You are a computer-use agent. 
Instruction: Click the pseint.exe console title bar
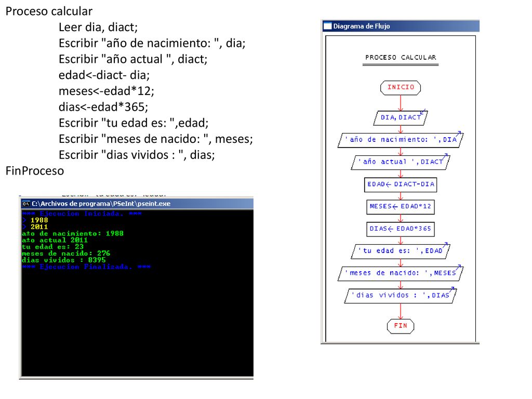[x=137, y=204]
